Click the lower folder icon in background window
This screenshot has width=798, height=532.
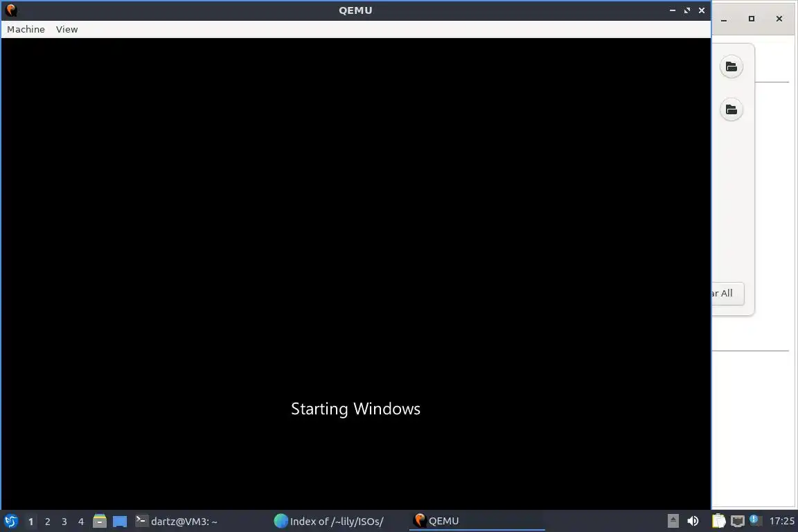click(x=731, y=109)
